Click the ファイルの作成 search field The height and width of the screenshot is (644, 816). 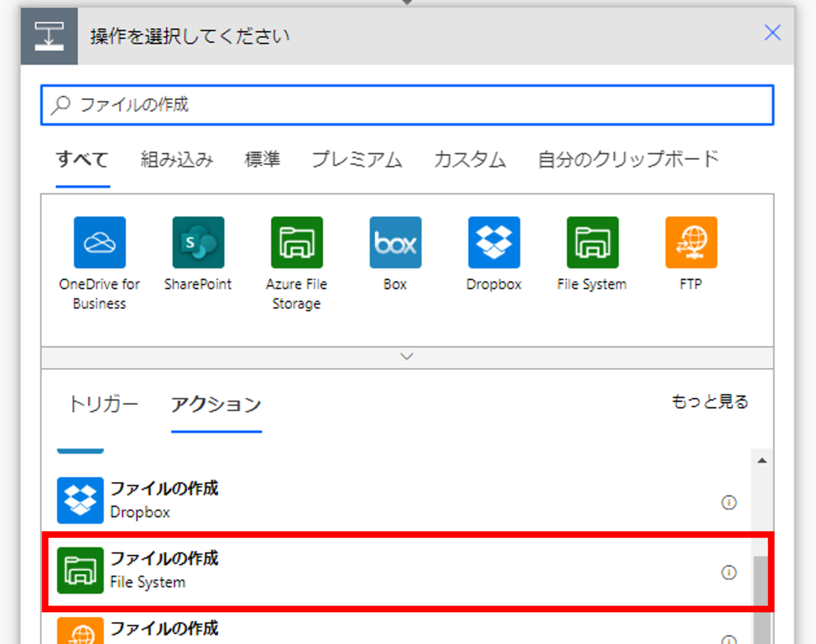click(x=407, y=105)
